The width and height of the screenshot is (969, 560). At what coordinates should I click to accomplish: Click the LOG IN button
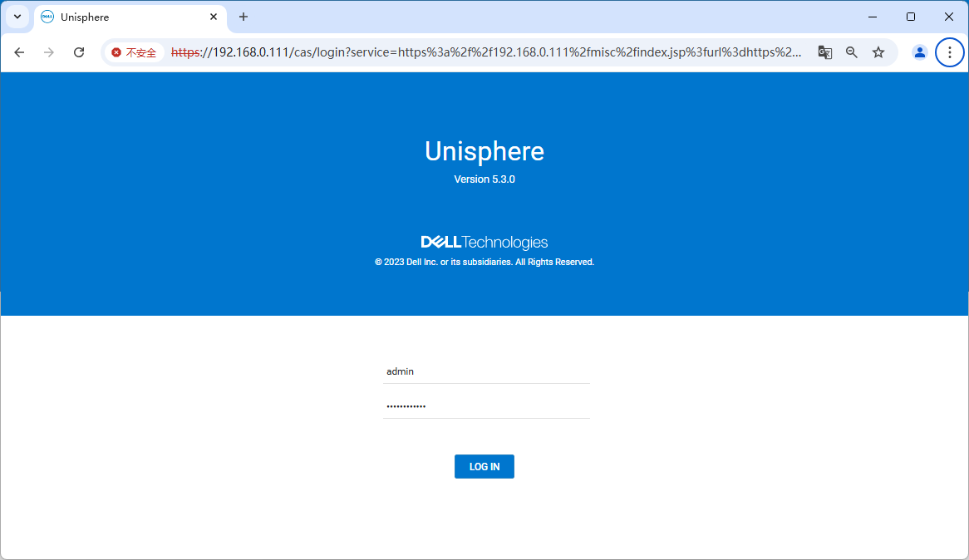click(484, 467)
